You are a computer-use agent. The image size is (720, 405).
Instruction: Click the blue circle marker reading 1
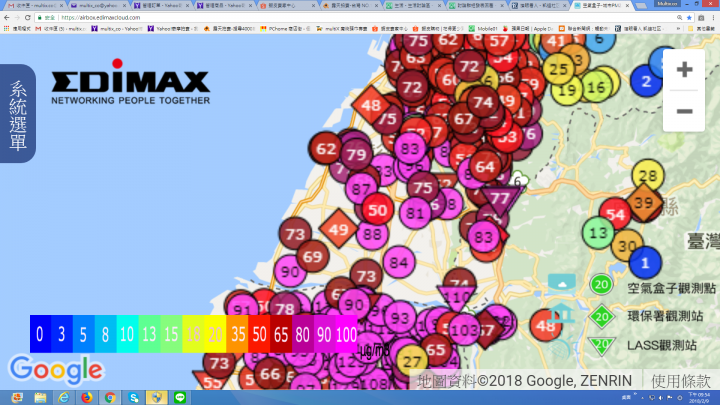(x=645, y=263)
